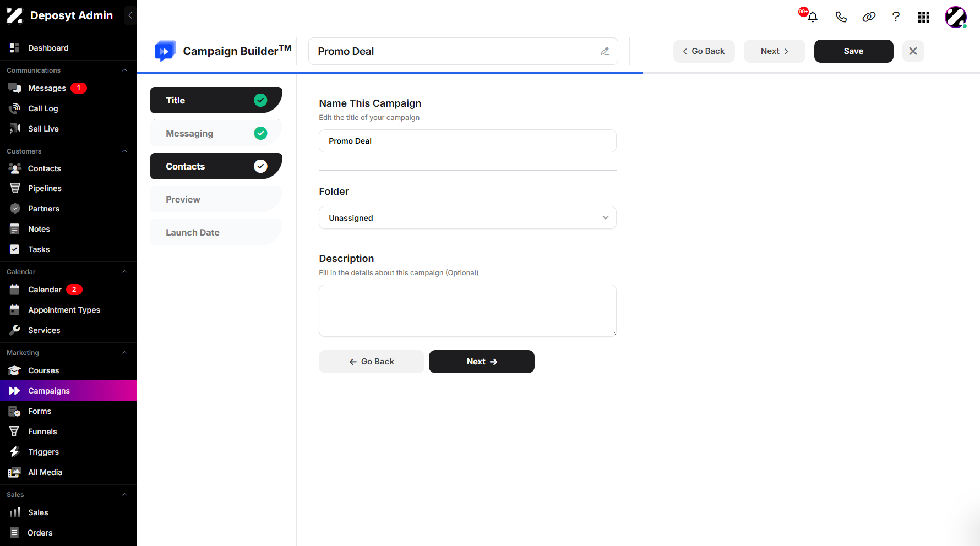This screenshot has height=546, width=980.
Task: Open the help question mark icon
Action: point(896,17)
